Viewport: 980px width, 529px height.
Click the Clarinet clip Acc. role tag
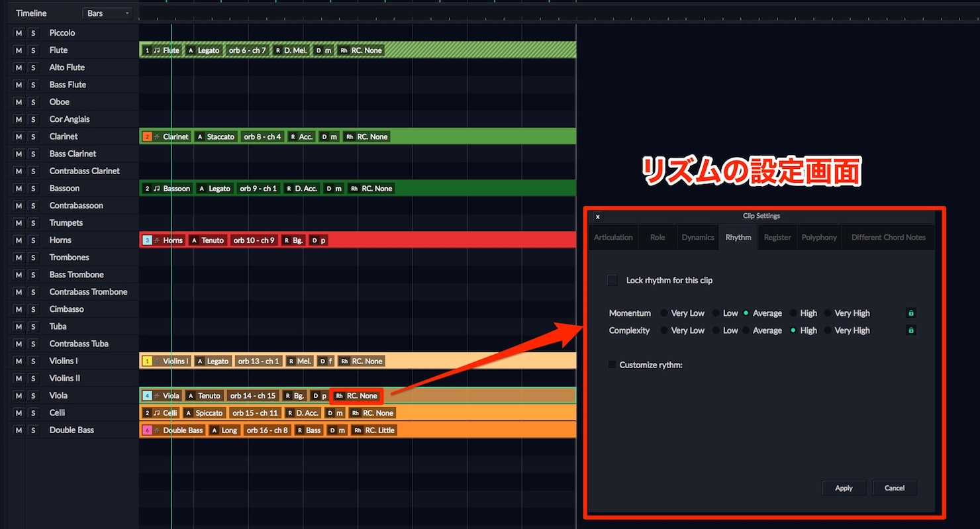[301, 136]
